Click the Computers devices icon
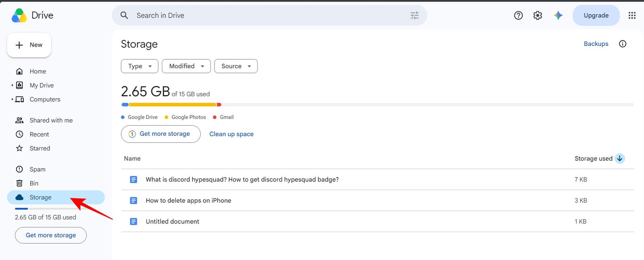 coord(19,100)
